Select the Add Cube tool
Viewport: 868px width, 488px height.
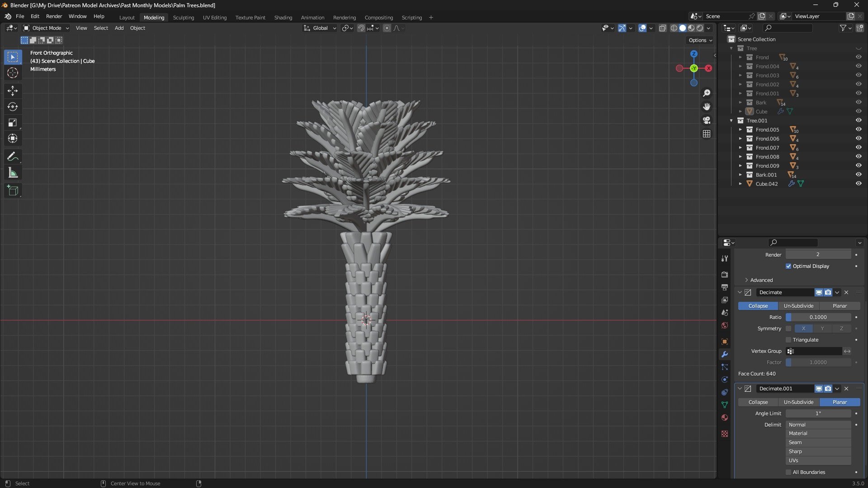click(x=13, y=191)
